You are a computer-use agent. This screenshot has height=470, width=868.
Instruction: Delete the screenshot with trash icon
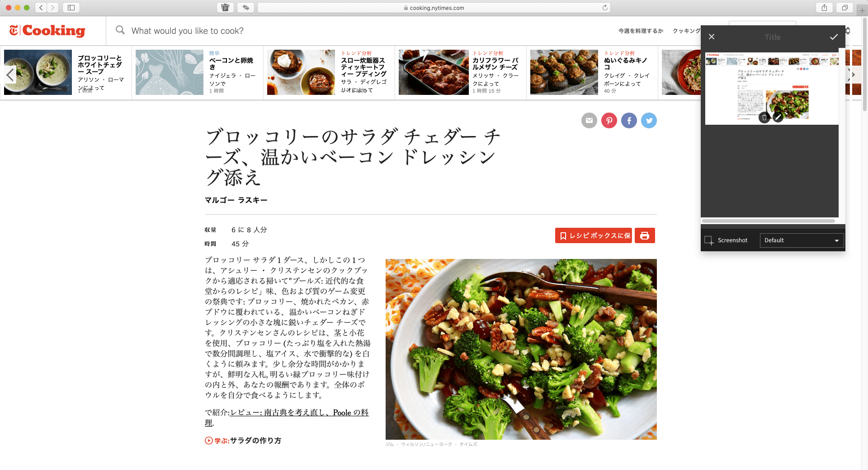click(764, 117)
